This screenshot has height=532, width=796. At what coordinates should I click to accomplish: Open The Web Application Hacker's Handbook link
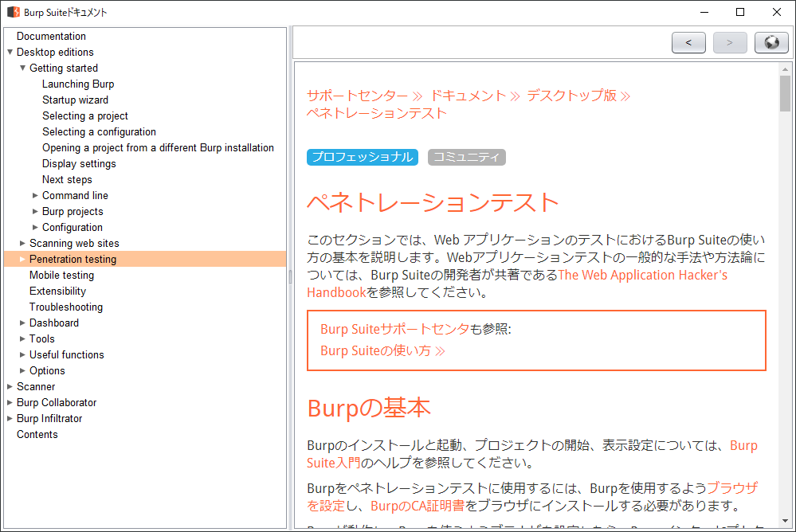[x=642, y=275]
